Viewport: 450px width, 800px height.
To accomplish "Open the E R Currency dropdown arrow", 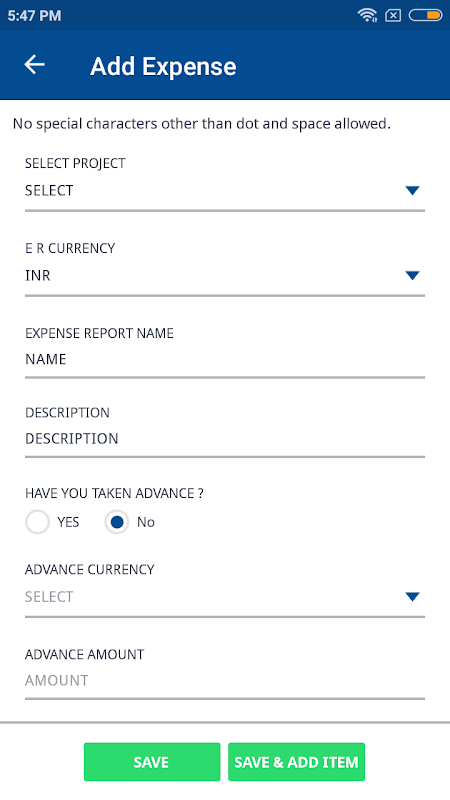I will pyautogui.click(x=412, y=276).
